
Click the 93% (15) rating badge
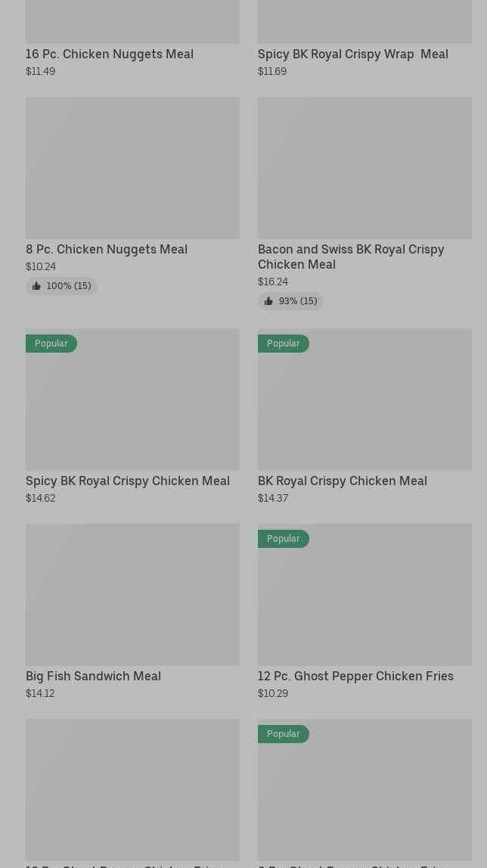point(291,301)
